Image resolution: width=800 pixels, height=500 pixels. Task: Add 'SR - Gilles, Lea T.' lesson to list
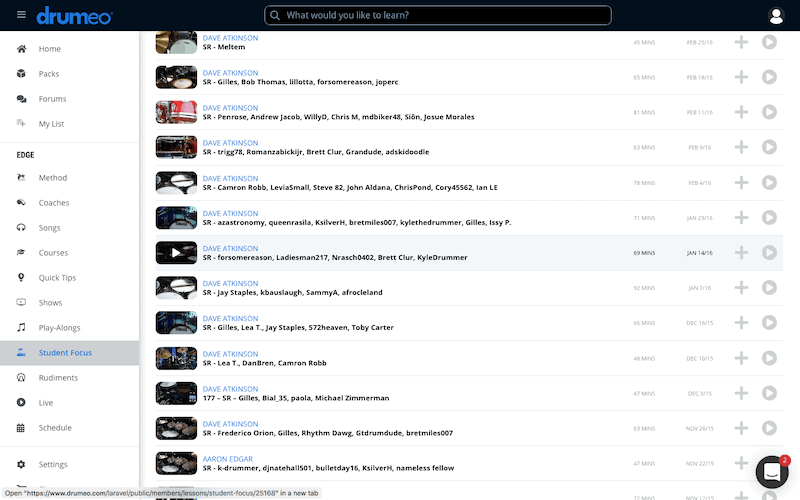(741, 322)
